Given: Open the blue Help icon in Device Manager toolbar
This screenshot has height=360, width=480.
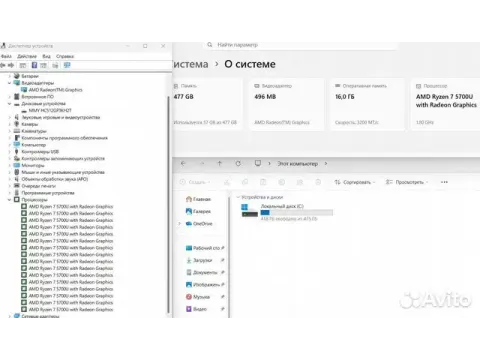Looking at the screenshot, I should coord(34,65).
